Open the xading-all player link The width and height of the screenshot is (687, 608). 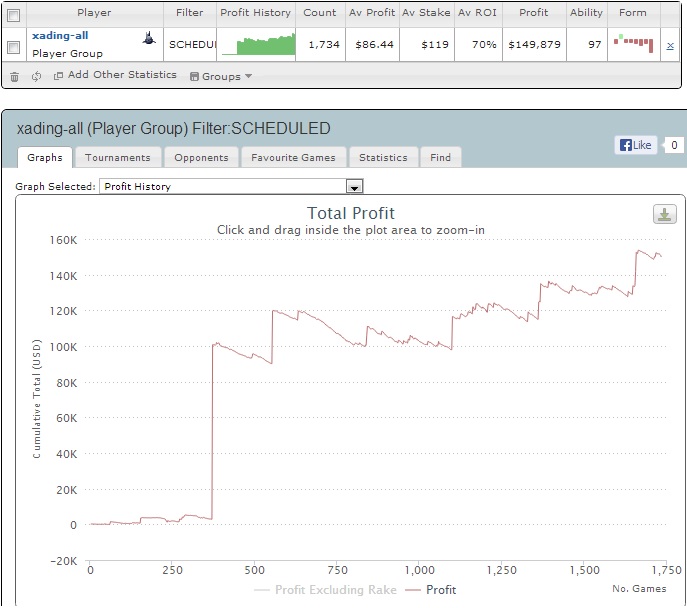(60, 35)
